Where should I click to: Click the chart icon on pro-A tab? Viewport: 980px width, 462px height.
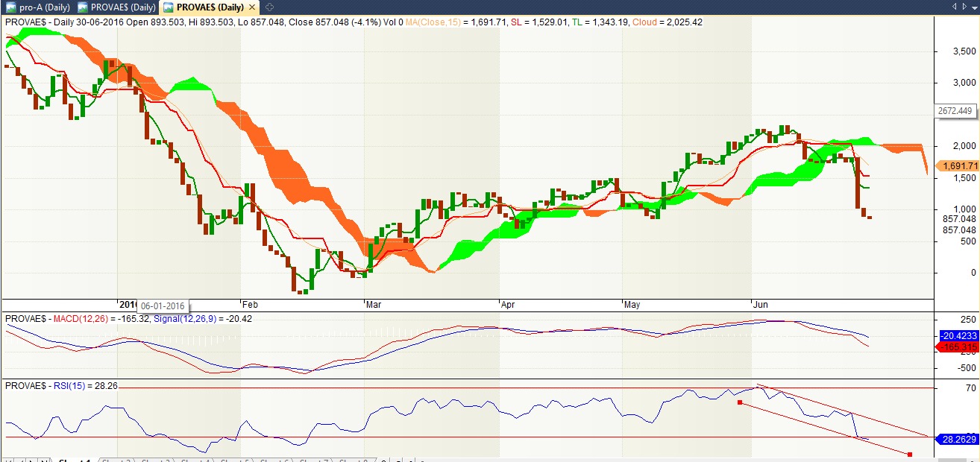click(11, 7)
